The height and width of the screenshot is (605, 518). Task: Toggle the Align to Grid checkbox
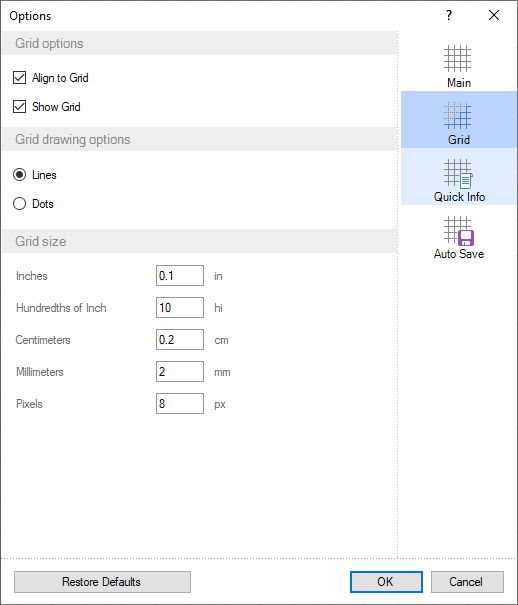coord(20,78)
